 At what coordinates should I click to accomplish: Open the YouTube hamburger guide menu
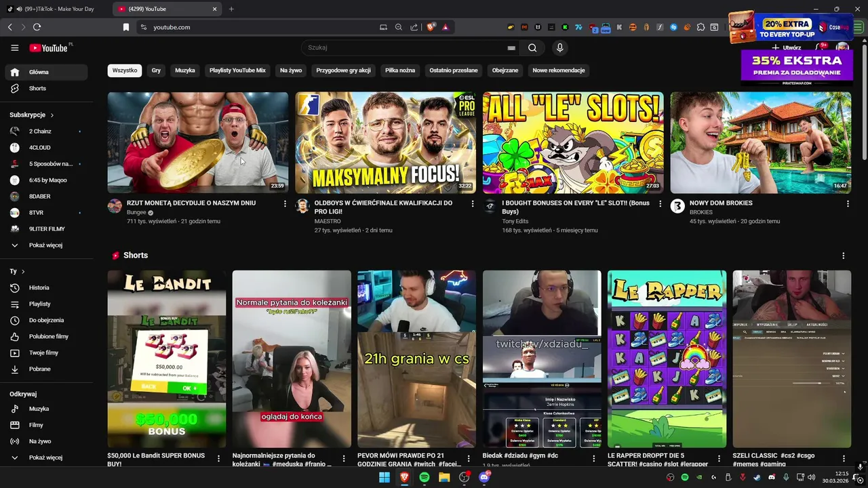coord(14,47)
